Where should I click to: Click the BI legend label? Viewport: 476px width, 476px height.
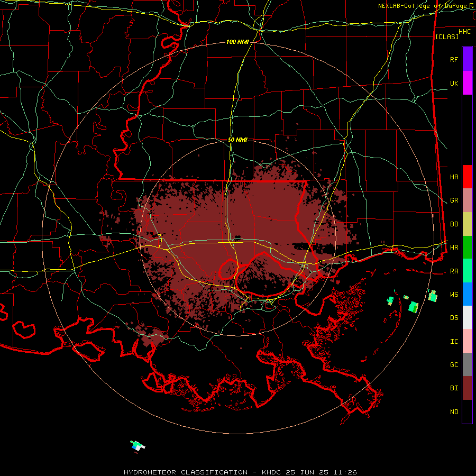pos(454,388)
